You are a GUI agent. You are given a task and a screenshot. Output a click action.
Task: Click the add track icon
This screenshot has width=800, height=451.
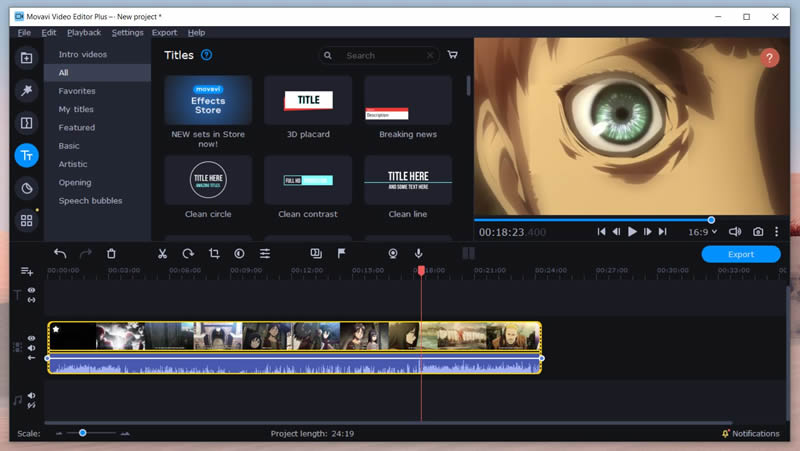click(27, 271)
